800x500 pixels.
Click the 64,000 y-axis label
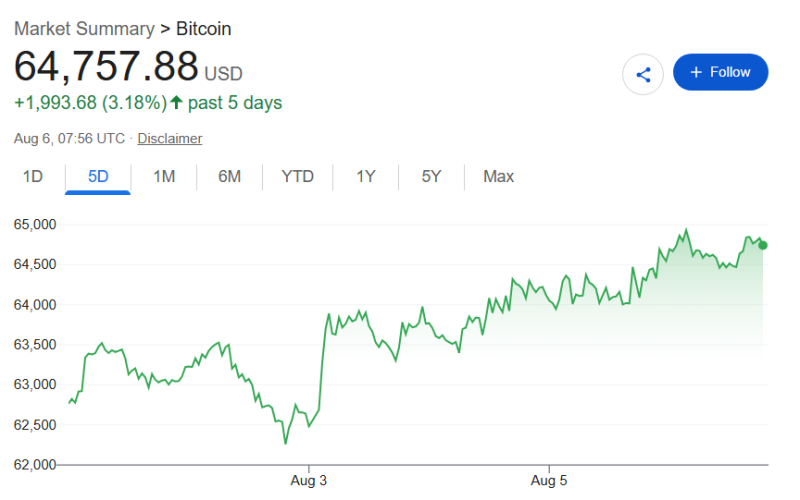[35, 305]
